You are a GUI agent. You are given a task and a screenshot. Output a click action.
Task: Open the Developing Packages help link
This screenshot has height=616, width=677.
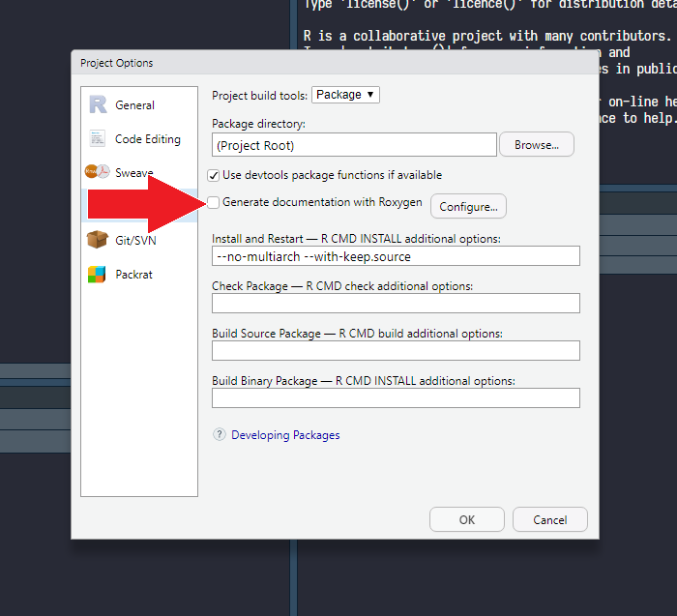(285, 435)
